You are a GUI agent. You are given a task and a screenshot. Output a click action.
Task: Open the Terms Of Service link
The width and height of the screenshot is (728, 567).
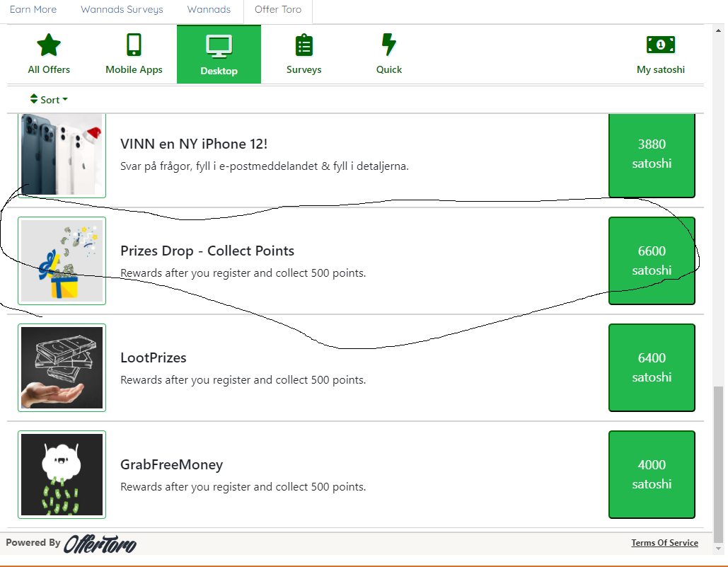pos(664,542)
